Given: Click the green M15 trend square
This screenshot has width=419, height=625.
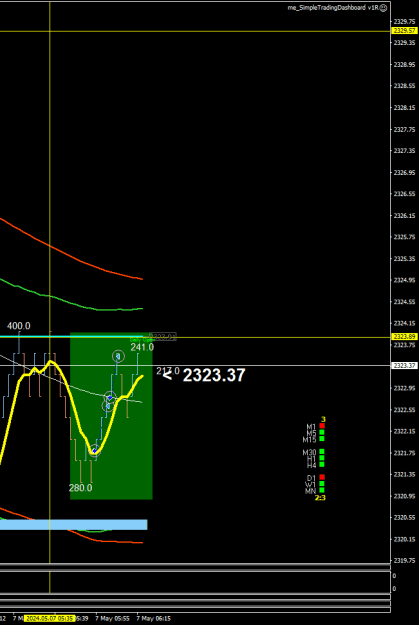Looking at the screenshot, I should coord(322,438).
